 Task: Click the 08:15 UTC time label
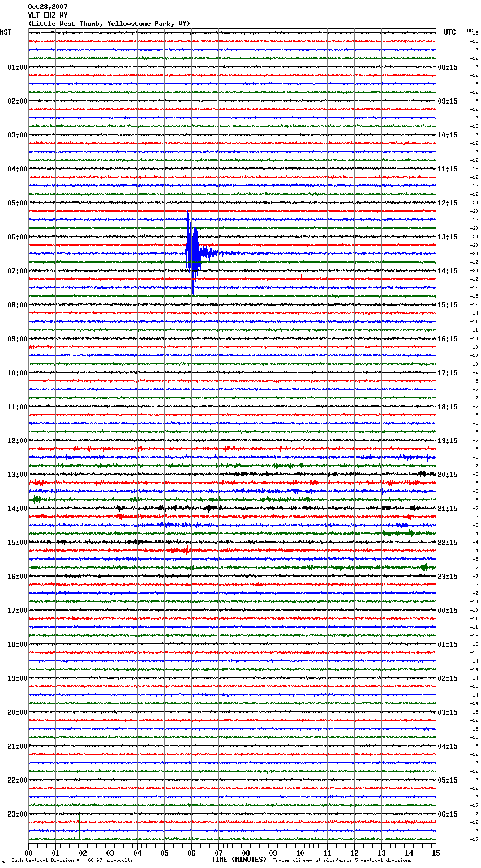pos(448,67)
